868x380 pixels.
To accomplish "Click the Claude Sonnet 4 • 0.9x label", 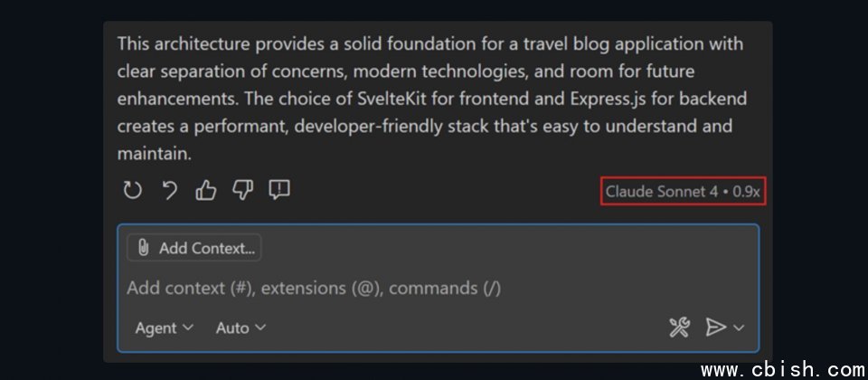I will 684,191.
